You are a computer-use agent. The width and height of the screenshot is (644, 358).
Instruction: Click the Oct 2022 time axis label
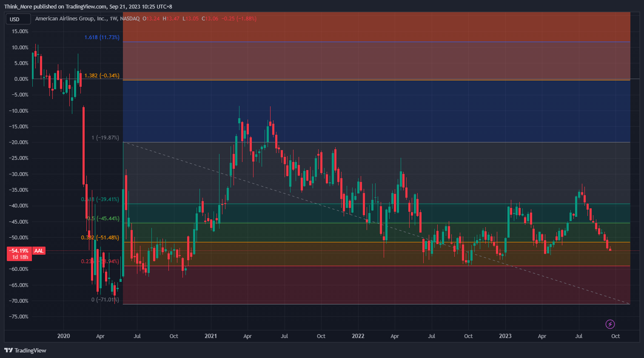[468, 336]
